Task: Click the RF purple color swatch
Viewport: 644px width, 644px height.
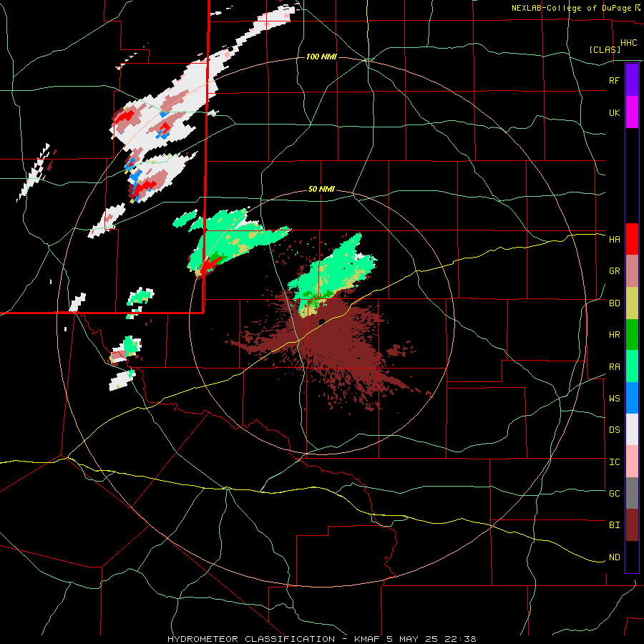Action: tap(632, 80)
